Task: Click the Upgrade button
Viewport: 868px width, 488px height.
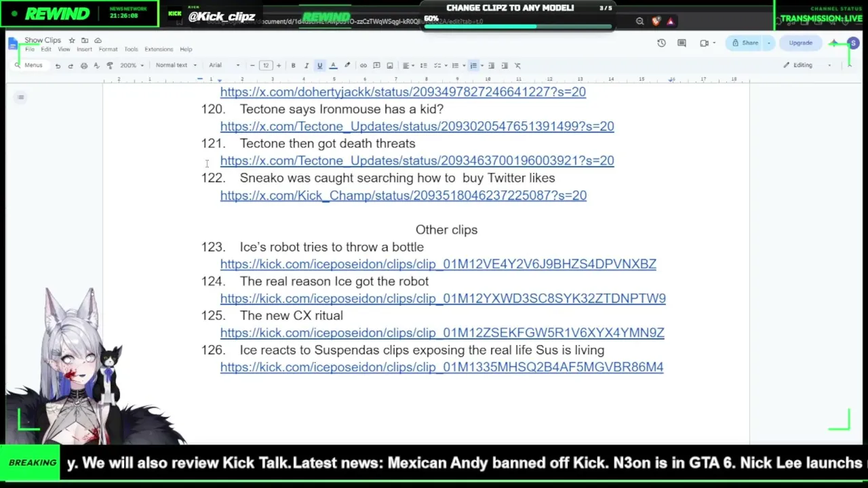Action: [x=800, y=43]
